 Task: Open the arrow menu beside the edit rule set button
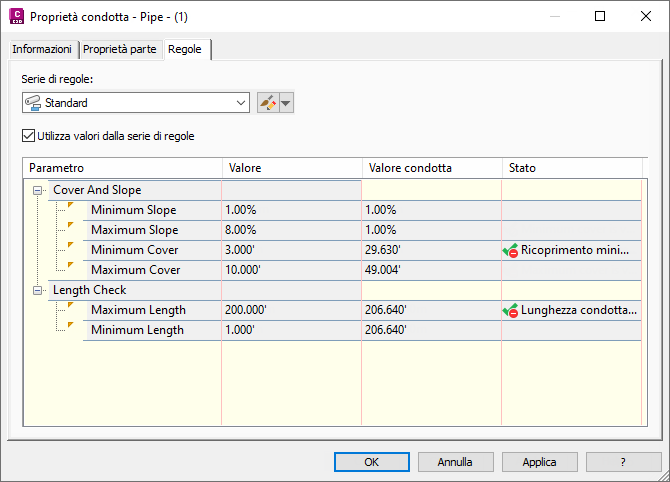coord(287,103)
